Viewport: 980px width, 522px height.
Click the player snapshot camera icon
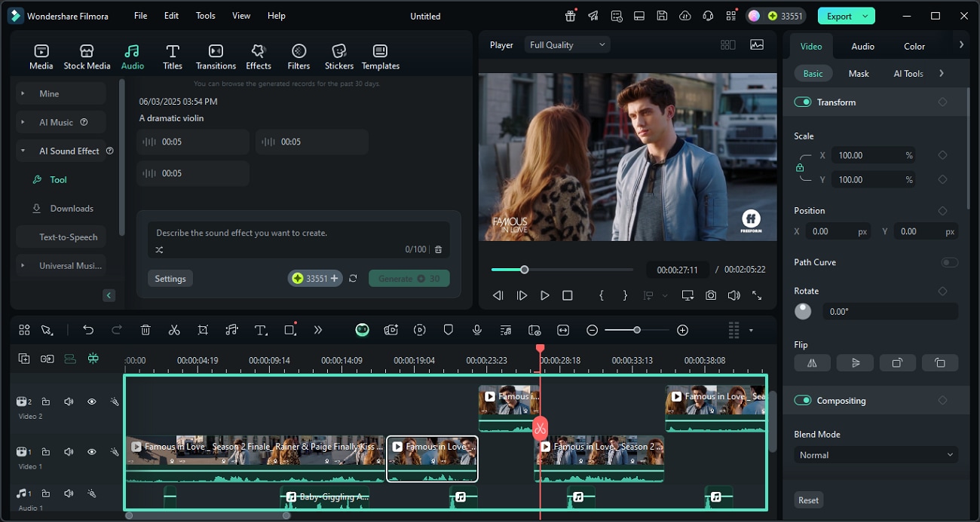(711, 296)
